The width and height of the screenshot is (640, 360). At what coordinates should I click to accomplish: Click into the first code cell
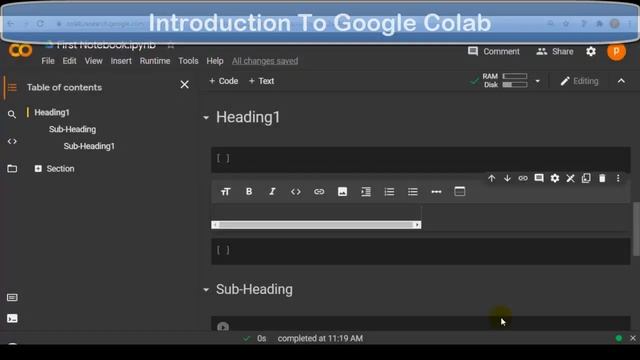pos(420,159)
